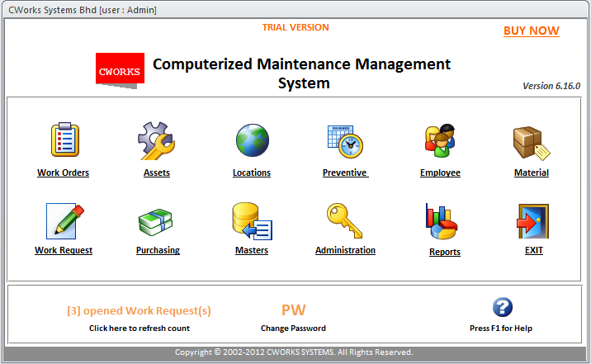Click the Locations text link
Screen dimensions: 591x364
(252, 173)
